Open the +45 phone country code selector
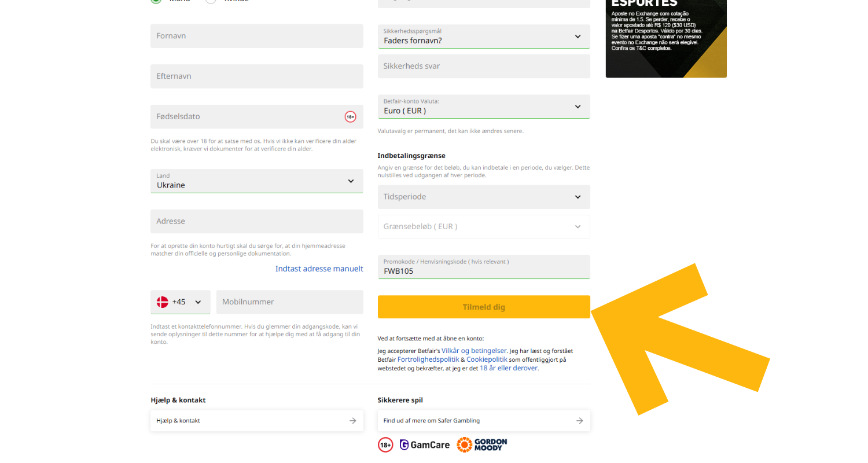 pyautogui.click(x=181, y=302)
